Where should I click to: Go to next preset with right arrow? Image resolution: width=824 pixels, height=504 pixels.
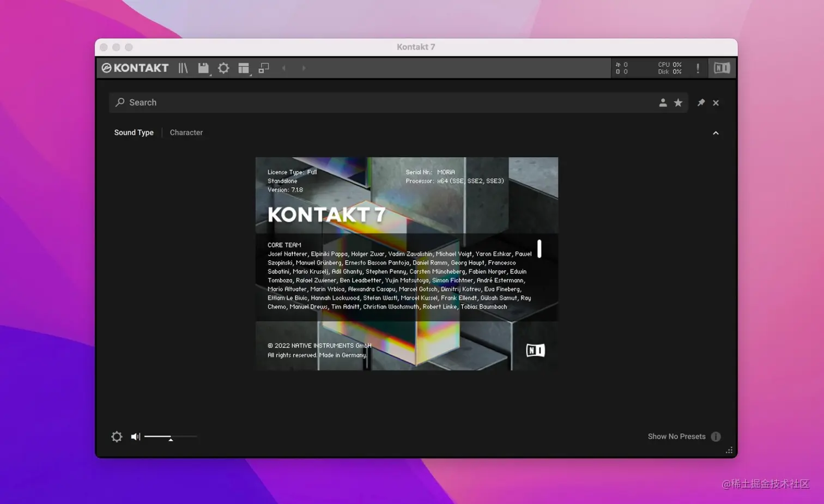pyautogui.click(x=304, y=68)
